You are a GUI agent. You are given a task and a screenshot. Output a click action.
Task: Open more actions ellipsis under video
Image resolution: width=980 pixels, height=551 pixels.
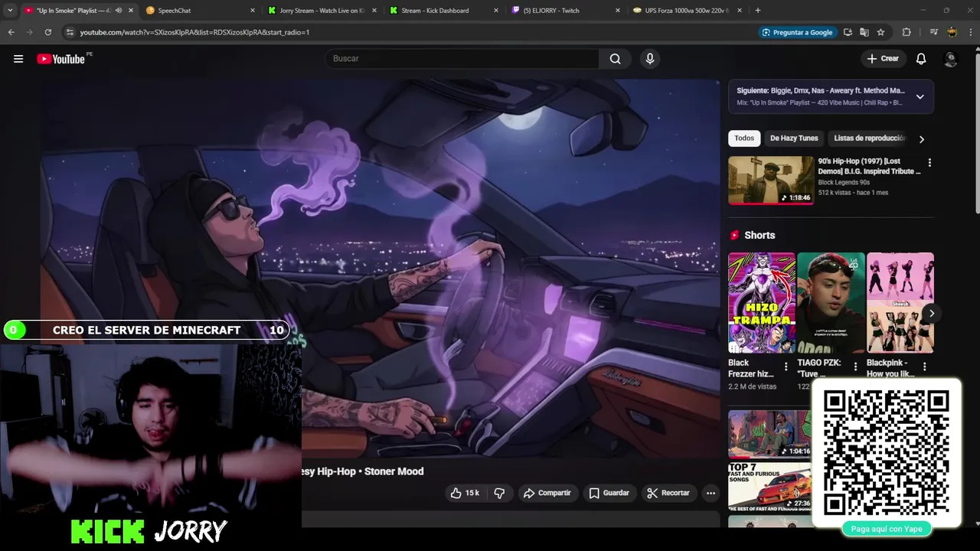click(x=710, y=493)
